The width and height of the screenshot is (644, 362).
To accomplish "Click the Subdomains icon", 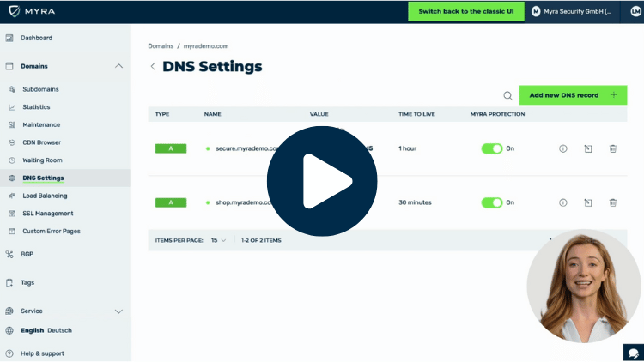I will click(12, 89).
